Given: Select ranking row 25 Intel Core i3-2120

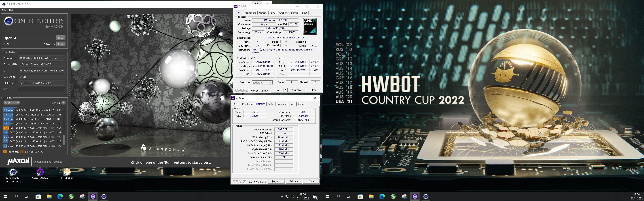Looking at the screenshot, I should [x=32, y=119].
